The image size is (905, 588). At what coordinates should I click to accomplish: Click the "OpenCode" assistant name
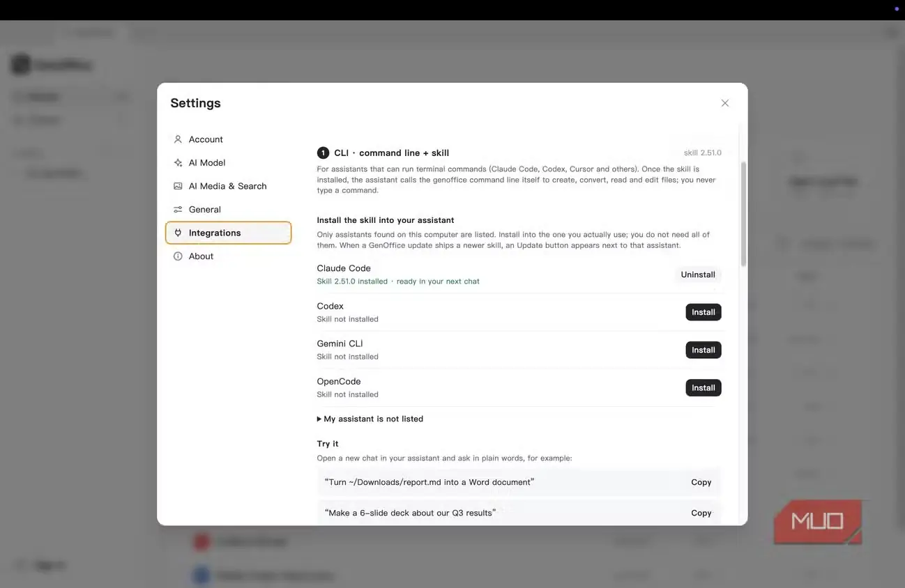pyautogui.click(x=339, y=381)
